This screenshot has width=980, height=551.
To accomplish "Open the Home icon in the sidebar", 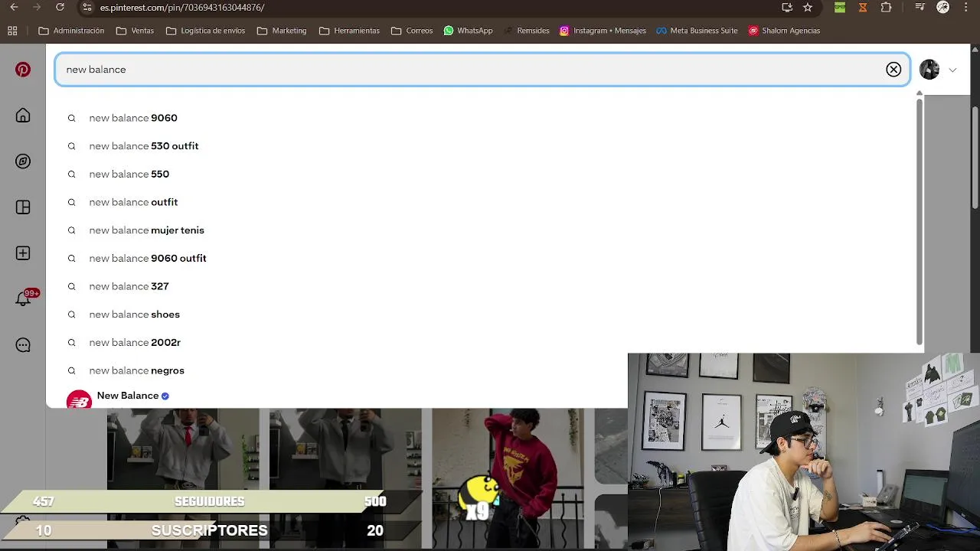I will [x=23, y=116].
